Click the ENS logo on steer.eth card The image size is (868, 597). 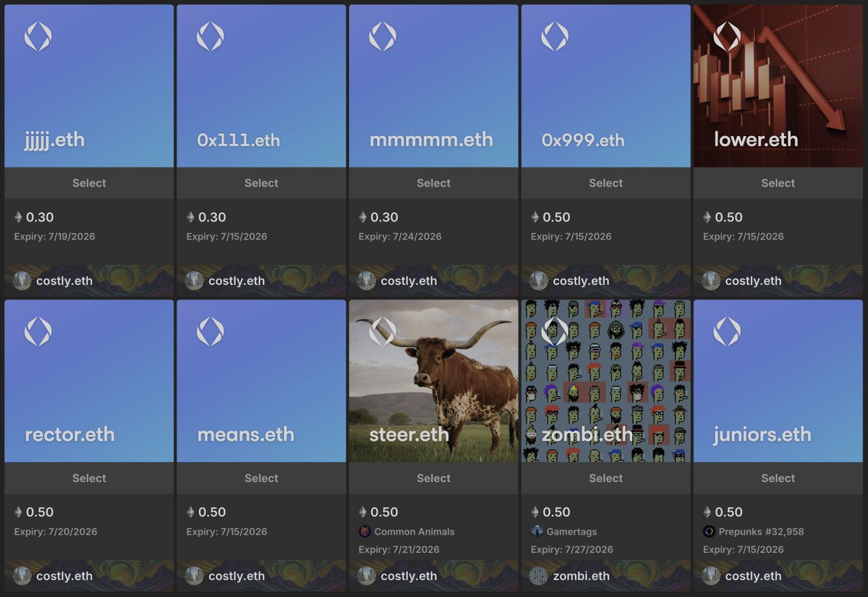pos(382,331)
